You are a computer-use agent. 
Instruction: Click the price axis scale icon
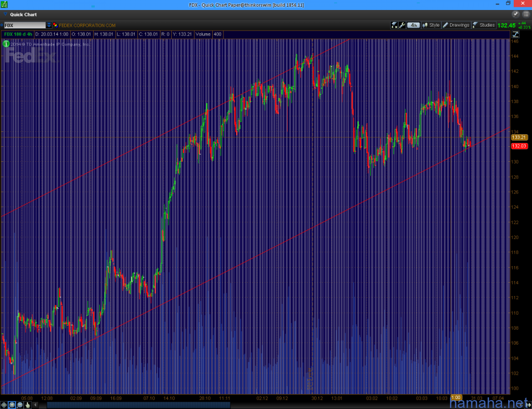click(x=515, y=34)
